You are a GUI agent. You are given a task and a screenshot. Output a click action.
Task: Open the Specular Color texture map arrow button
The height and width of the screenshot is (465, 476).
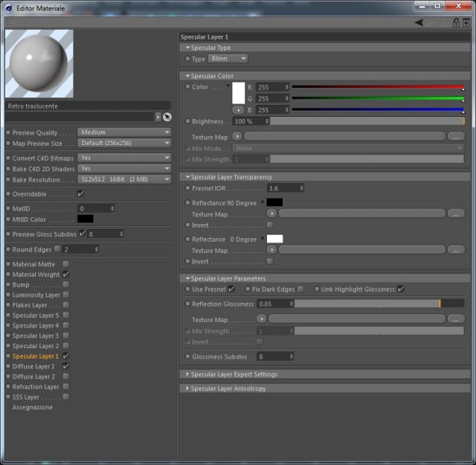[x=237, y=136]
